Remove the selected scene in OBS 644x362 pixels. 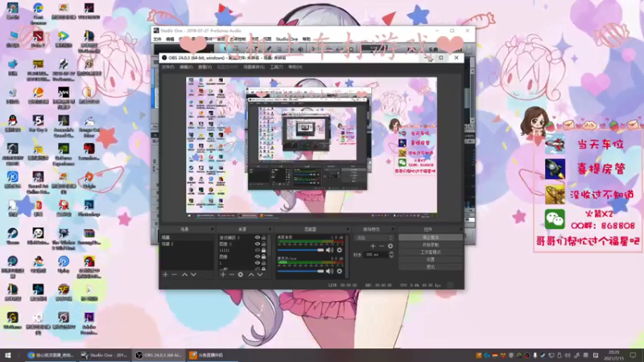[174, 274]
